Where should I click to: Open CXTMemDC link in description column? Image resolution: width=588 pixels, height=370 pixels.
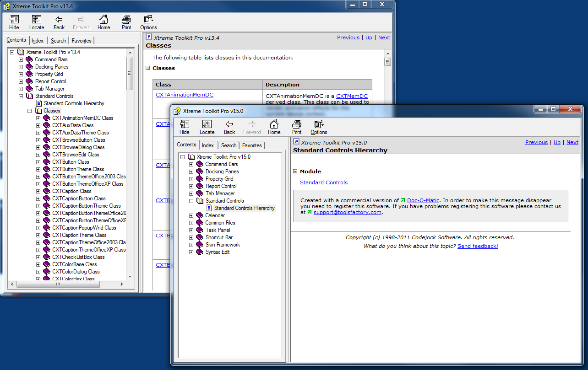(352, 96)
